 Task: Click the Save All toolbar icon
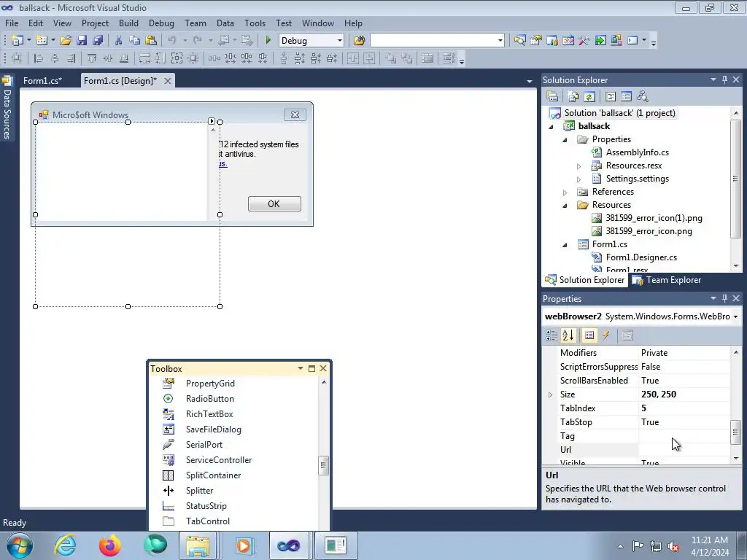tap(98, 41)
